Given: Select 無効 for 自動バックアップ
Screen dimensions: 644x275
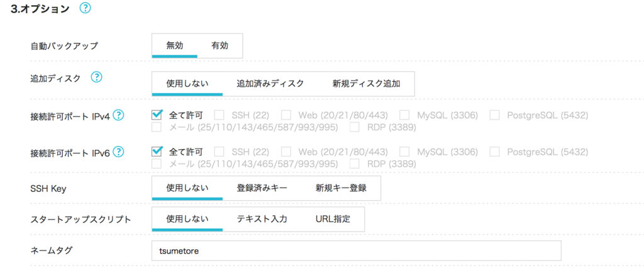Looking at the screenshot, I should (x=175, y=46).
